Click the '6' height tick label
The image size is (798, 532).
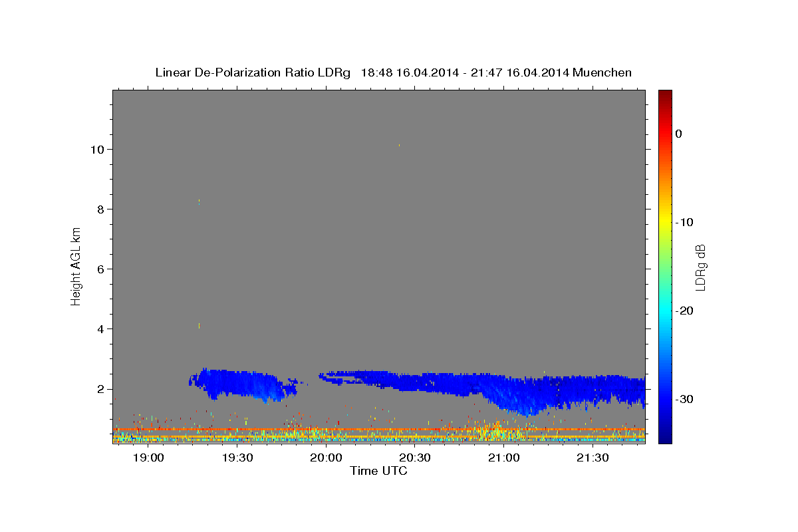(x=100, y=269)
